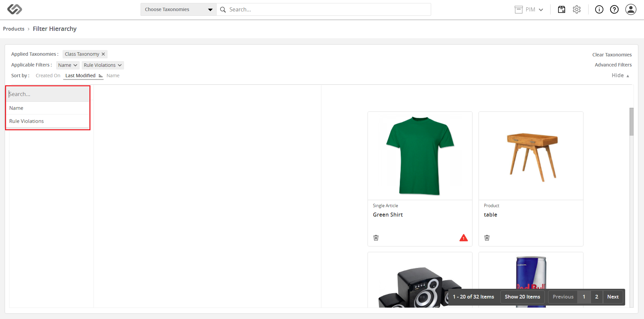644x319 pixels.
Task: Click the Next page button
Action: tap(613, 297)
